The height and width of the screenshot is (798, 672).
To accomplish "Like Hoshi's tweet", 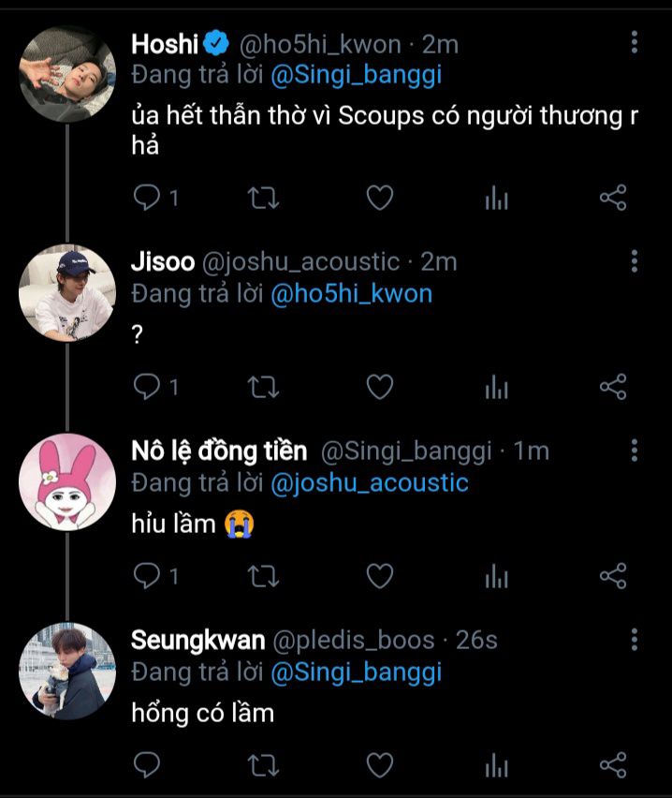I will (379, 198).
